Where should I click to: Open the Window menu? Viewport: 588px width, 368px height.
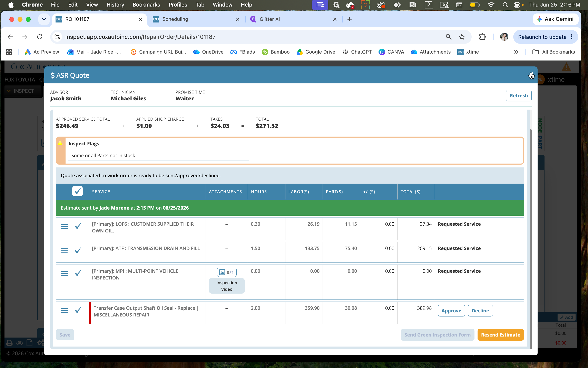(222, 5)
